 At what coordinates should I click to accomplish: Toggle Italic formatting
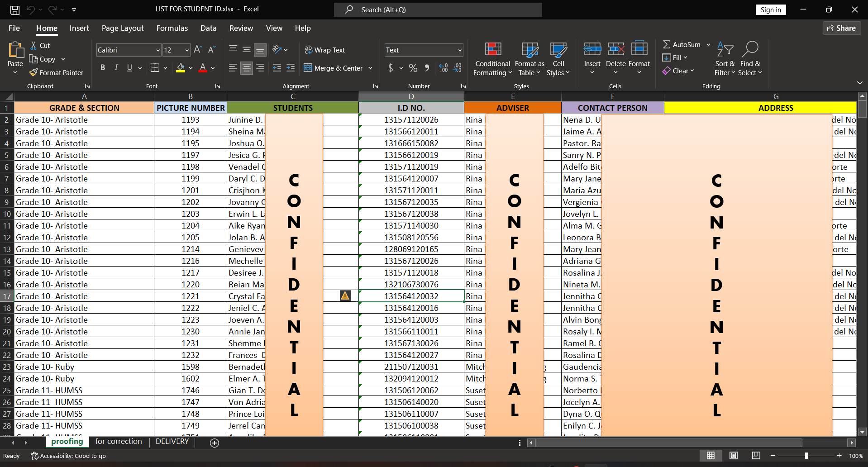[x=116, y=68]
